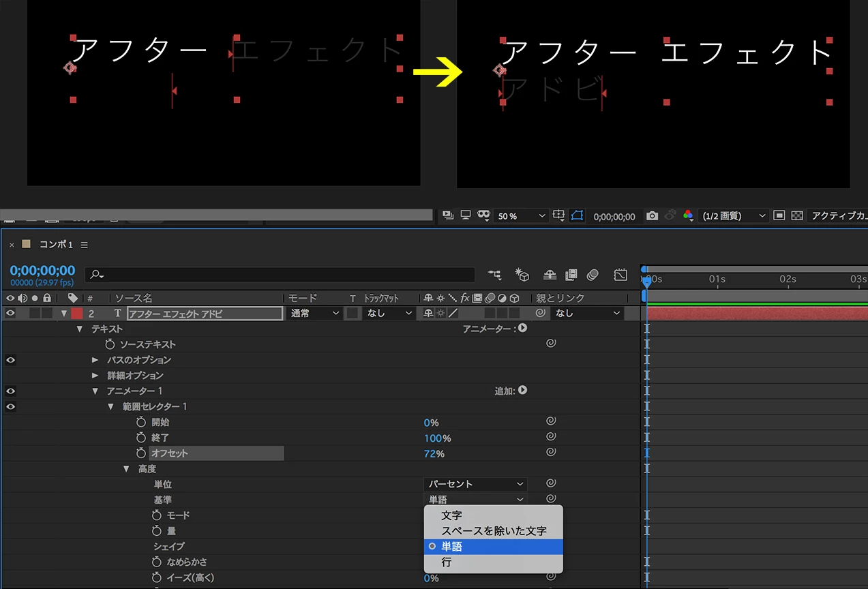Hide layer 2 with its eye icon
Viewport: 868px width, 589px height.
[10, 313]
